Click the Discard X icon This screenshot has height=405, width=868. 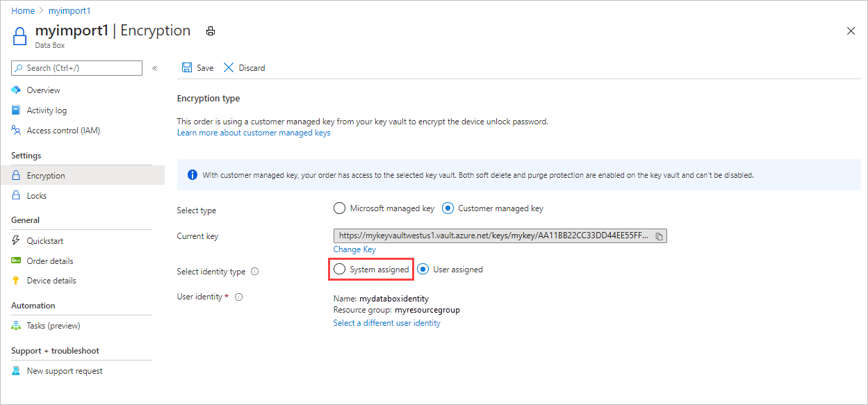[x=229, y=68]
